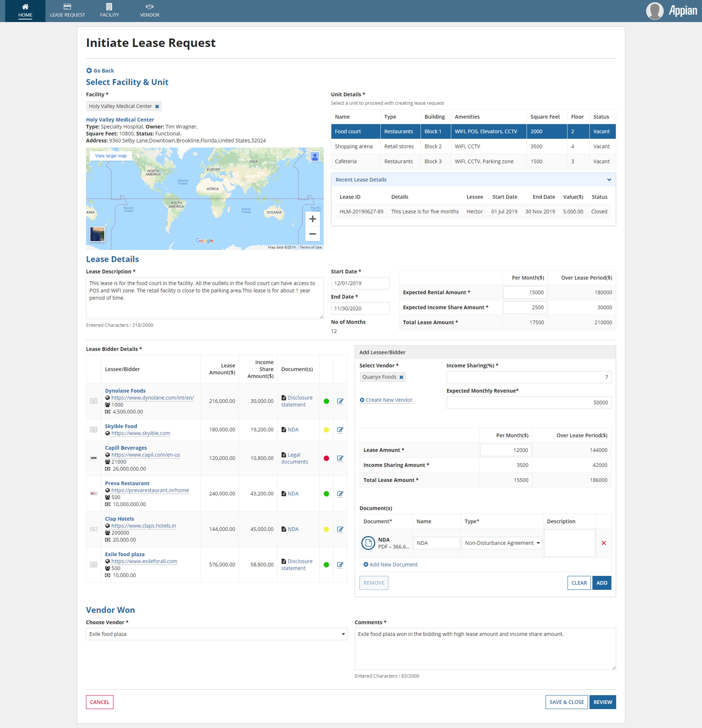Edit the Start Date field
Screen dimensions: 702x728
360,283
